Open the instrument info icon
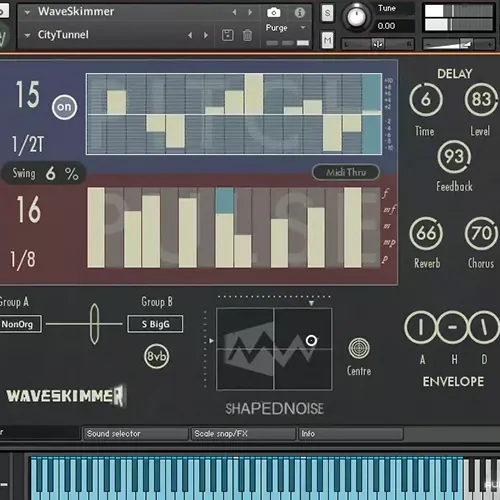 pyautogui.click(x=300, y=13)
